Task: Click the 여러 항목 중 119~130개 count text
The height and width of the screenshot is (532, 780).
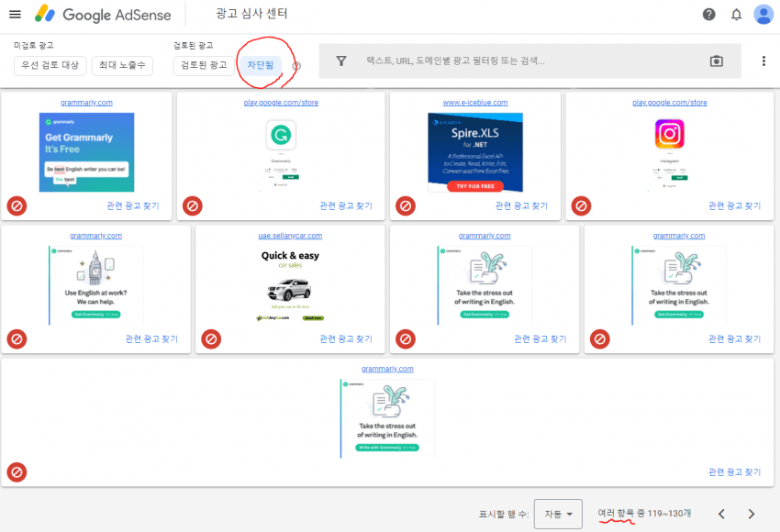Action: (644, 514)
